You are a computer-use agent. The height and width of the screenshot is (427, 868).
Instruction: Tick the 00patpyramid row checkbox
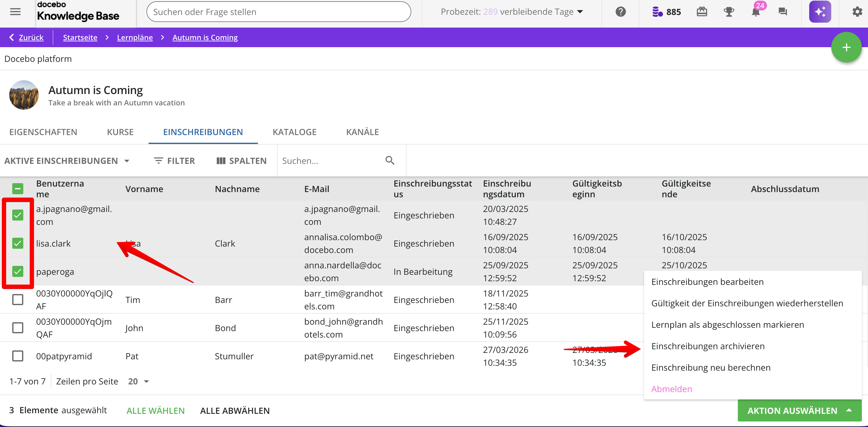pyautogui.click(x=17, y=356)
